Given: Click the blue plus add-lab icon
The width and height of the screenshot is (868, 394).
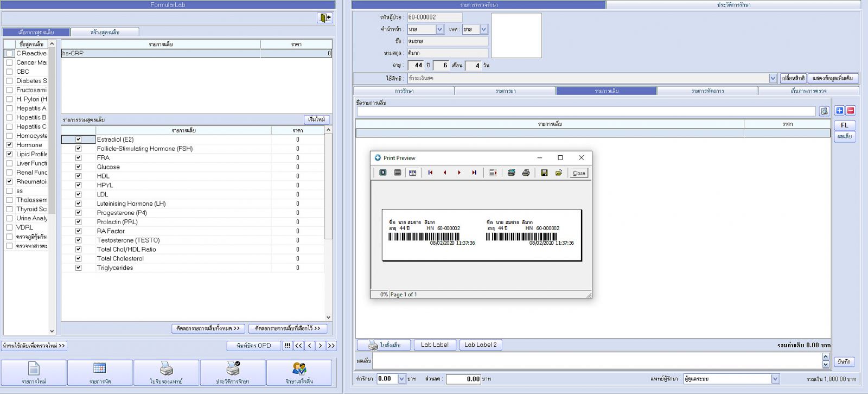Looking at the screenshot, I should coord(839,110).
